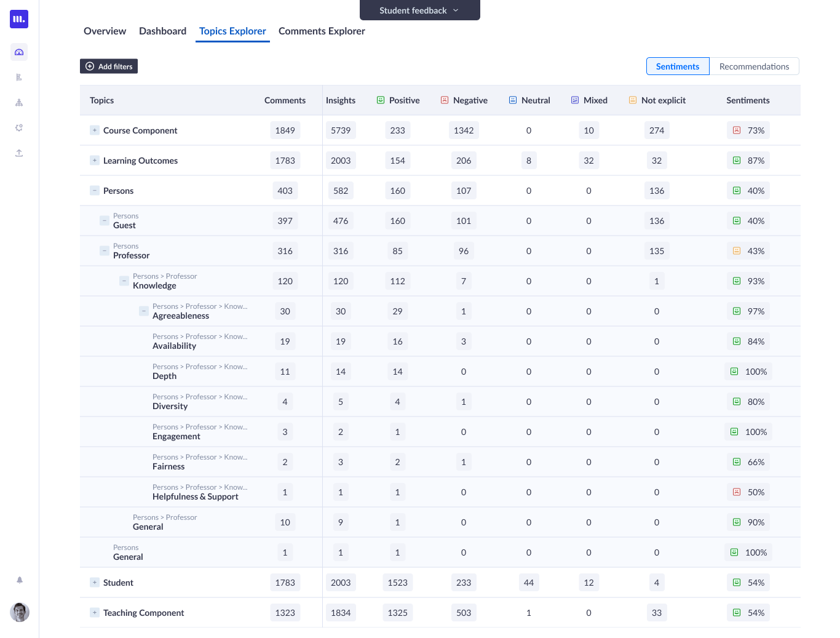Collapse the Persons topic row
Image resolution: width=840 pixels, height=638 pixels.
95,191
